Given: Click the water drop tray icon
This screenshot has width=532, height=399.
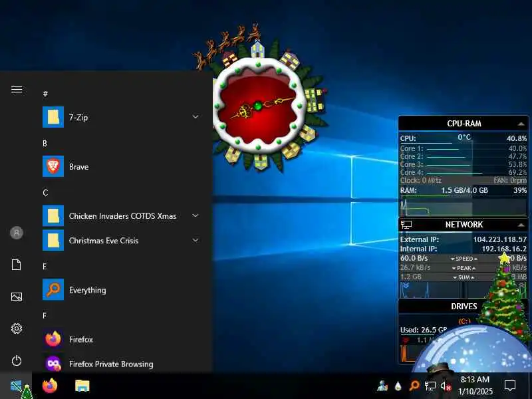Looking at the screenshot, I should (398, 386).
